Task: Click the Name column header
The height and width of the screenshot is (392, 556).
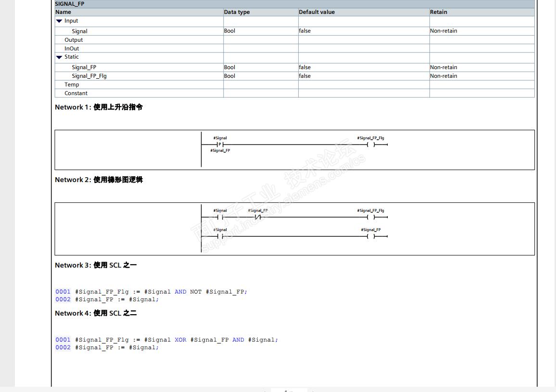Action: pos(63,12)
